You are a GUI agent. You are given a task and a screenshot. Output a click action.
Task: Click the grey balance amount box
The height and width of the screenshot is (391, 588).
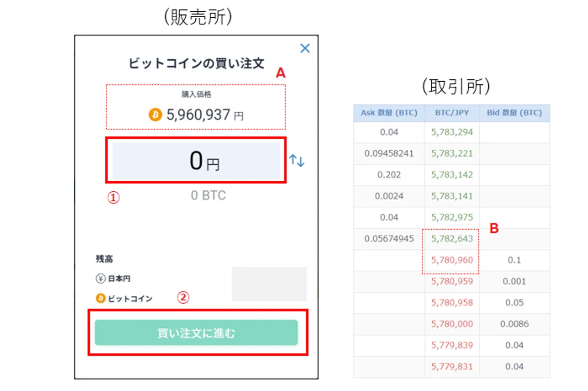pyautogui.click(x=269, y=284)
